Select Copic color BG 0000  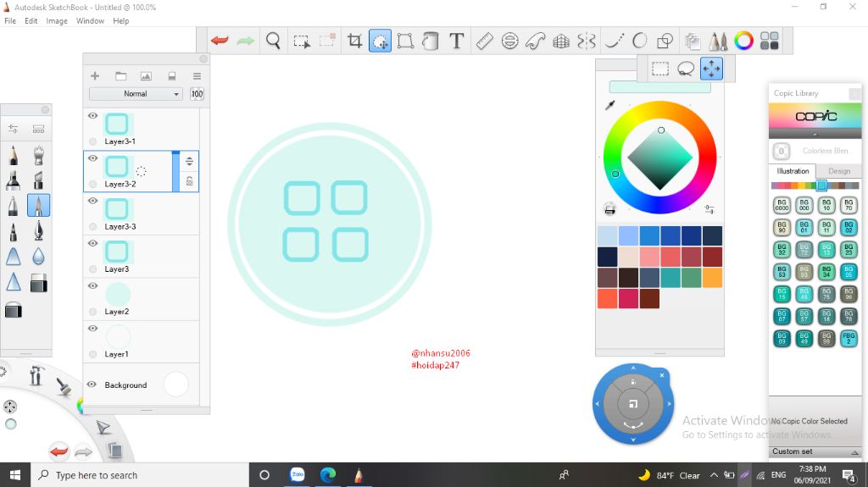(782, 205)
